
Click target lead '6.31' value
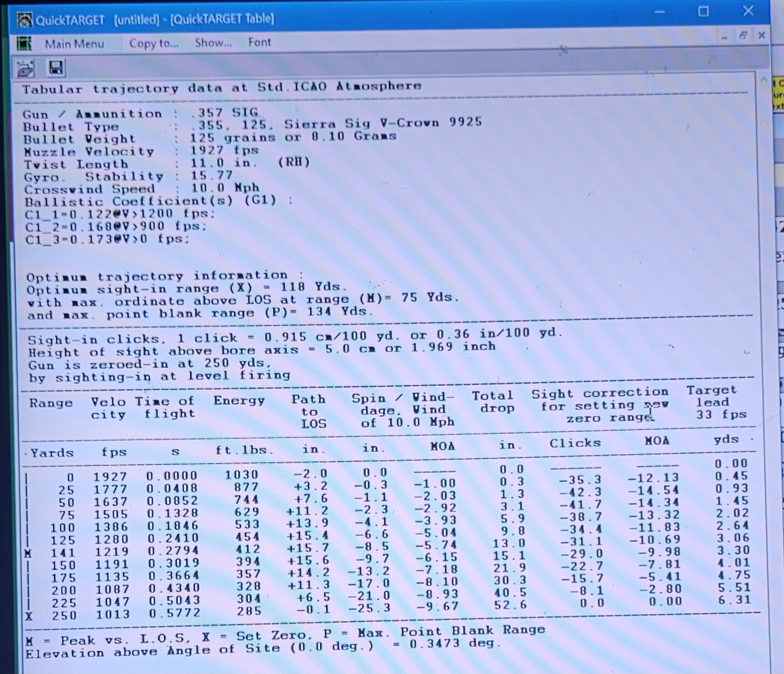pos(734,600)
